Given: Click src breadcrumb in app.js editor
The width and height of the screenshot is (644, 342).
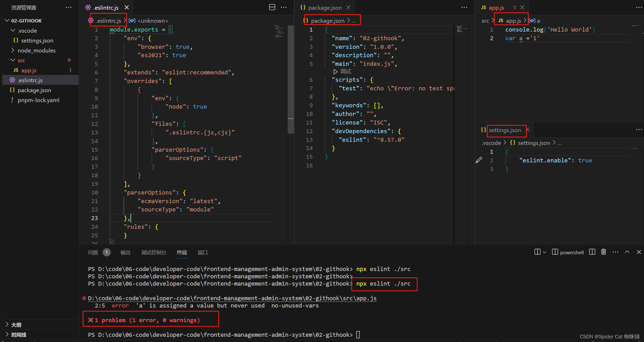Looking at the screenshot, I should (485, 21).
